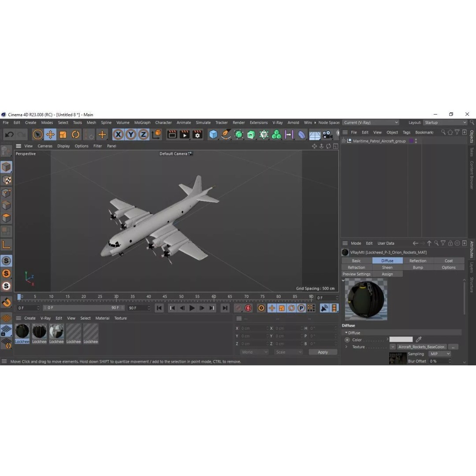Viewport: 476px width, 476px height.
Task: Click frame 45 on timeline ruler
Action: (x=164, y=297)
